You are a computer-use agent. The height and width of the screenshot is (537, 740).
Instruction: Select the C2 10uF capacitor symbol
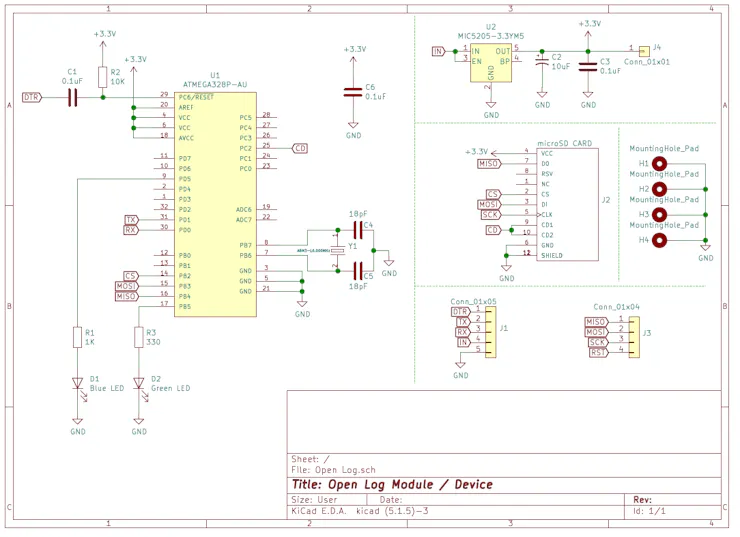(x=542, y=62)
